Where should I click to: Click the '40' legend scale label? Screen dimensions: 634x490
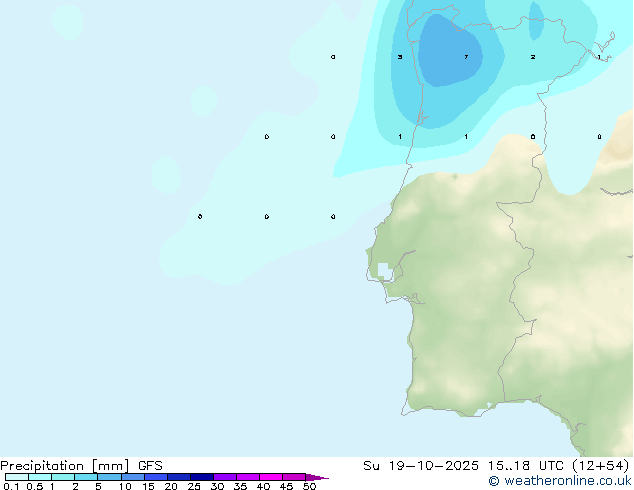tap(263, 486)
